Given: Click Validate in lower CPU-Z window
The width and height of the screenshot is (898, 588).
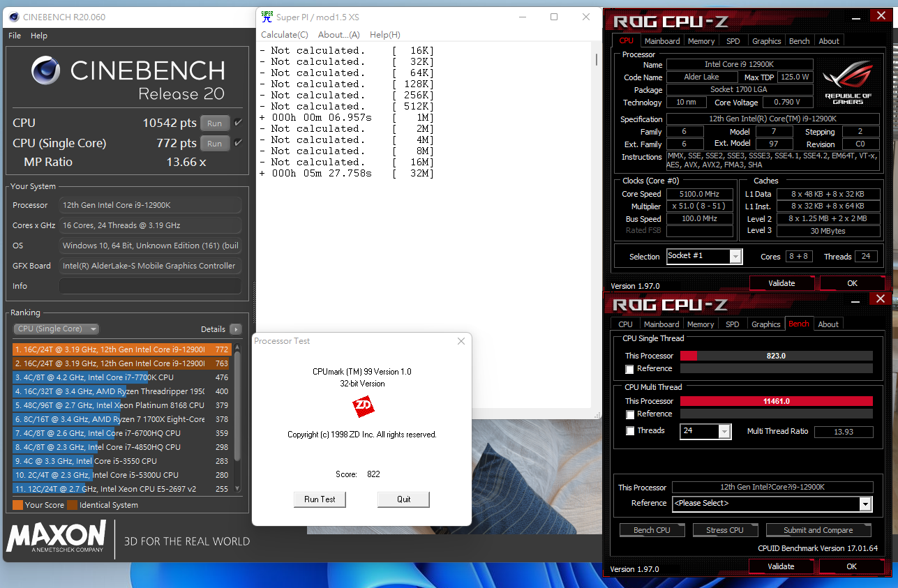Looking at the screenshot, I should (x=781, y=566).
